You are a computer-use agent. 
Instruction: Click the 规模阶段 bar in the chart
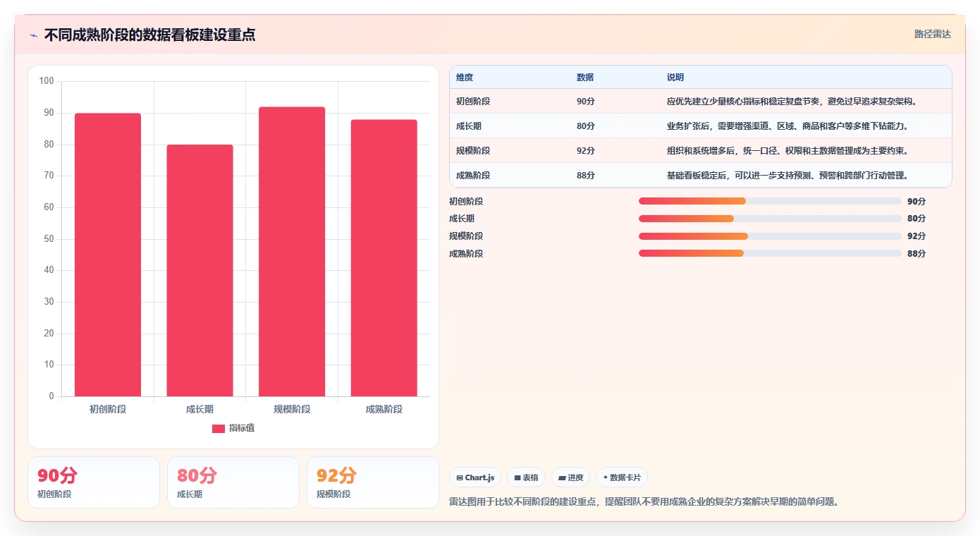(292, 252)
